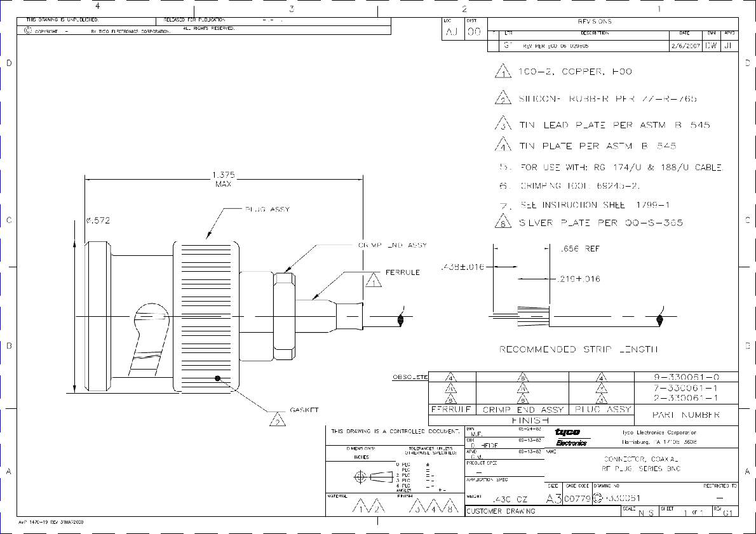
Task: Click note 'SEE INSTRUCTION SHEET 1799-1'
Action: click(595, 205)
